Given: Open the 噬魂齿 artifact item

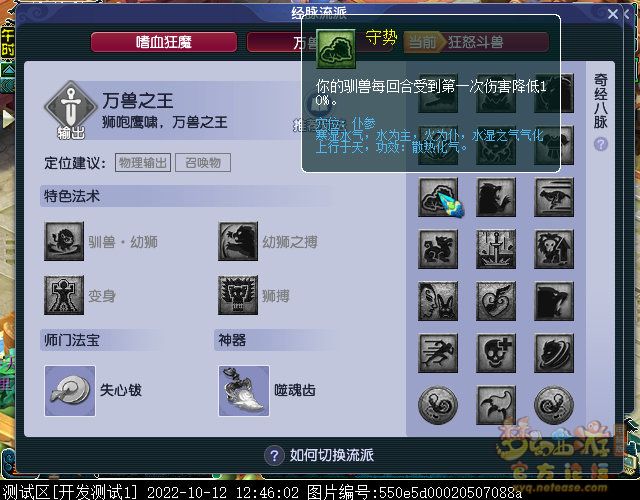Looking at the screenshot, I should click(x=244, y=391).
